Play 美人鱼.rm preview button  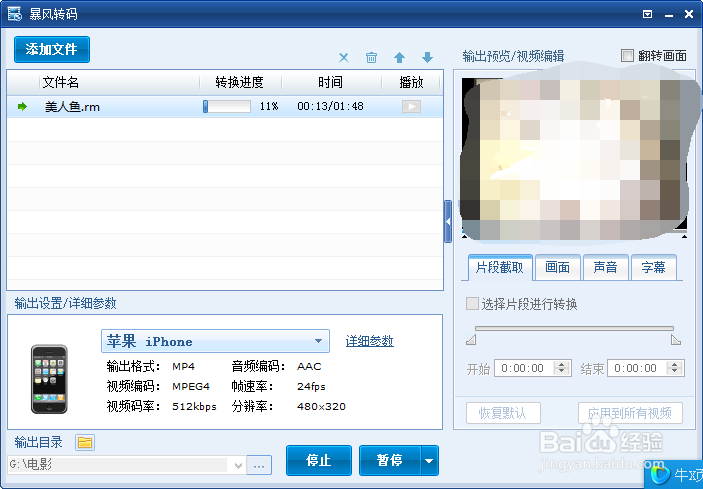[411, 106]
